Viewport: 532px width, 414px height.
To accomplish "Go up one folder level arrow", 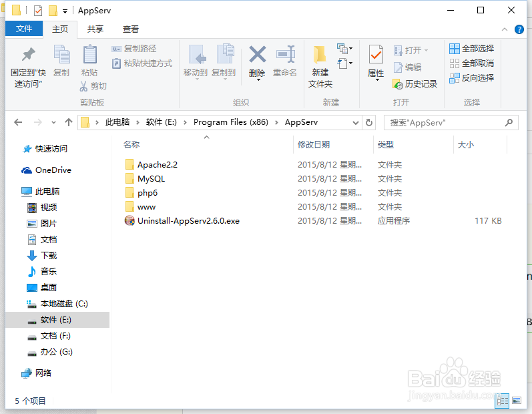I will 69,122.
